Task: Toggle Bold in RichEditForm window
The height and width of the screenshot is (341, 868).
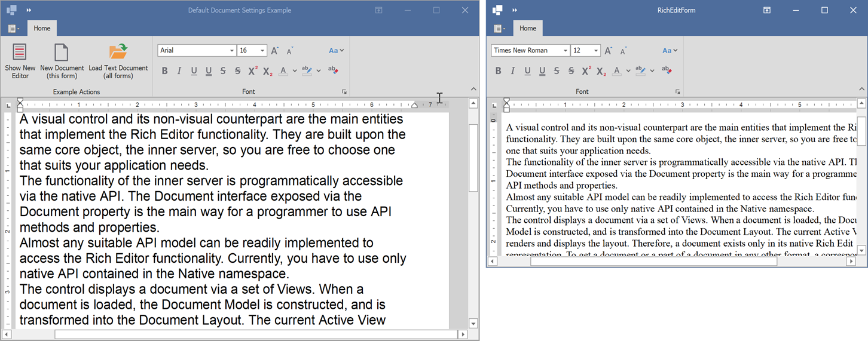Action: [498, 70]
